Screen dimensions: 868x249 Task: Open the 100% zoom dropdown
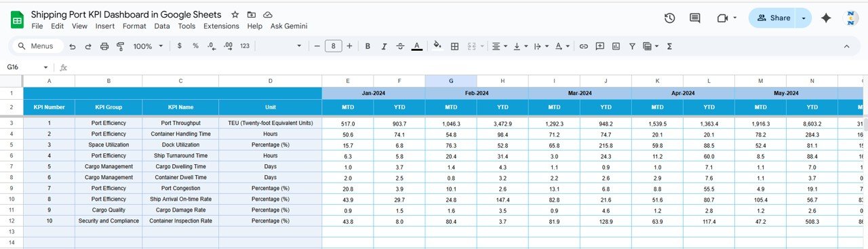[x=148, y=46]
